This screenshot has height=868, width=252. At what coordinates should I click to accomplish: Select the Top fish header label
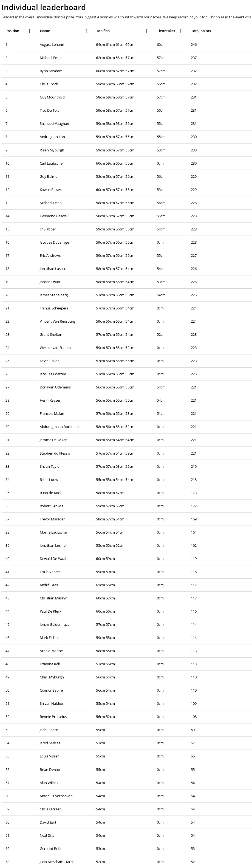[103, 31]
